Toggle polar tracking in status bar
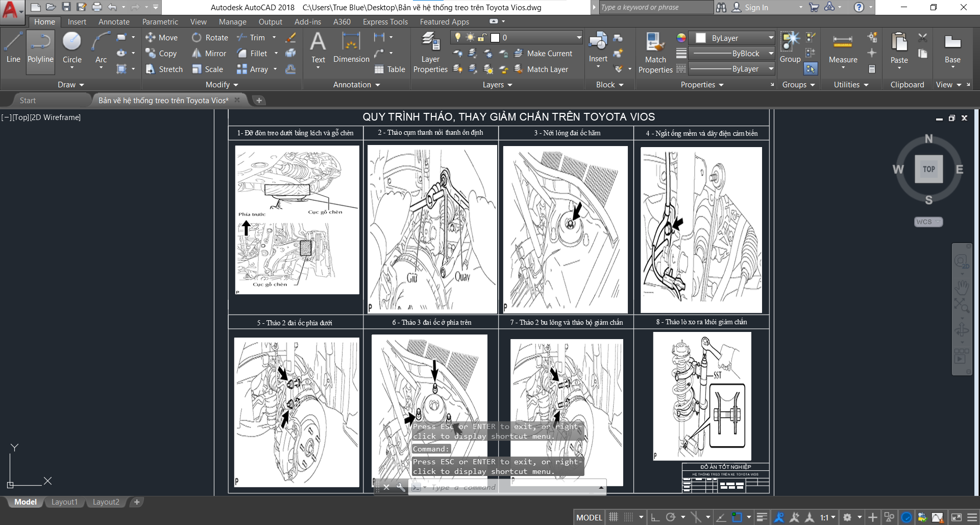The width and height of the screenshot is (980, 525). (671, 517)
